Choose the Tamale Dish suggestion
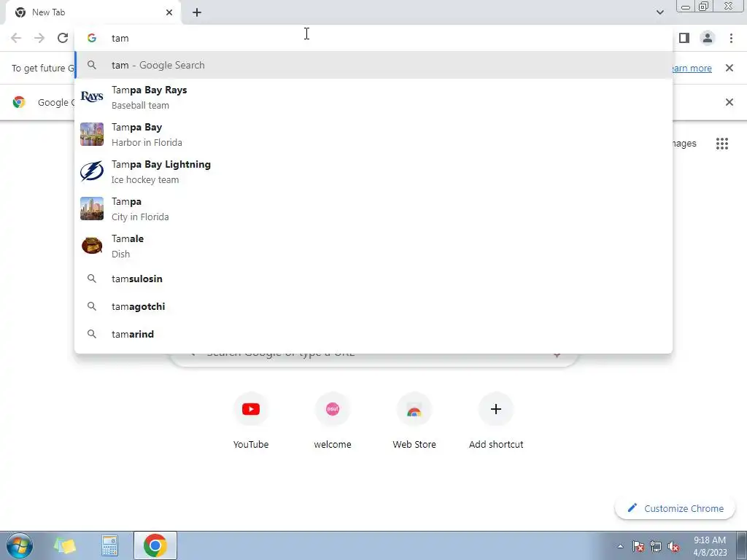747x560 pixels. click(373, 246)
